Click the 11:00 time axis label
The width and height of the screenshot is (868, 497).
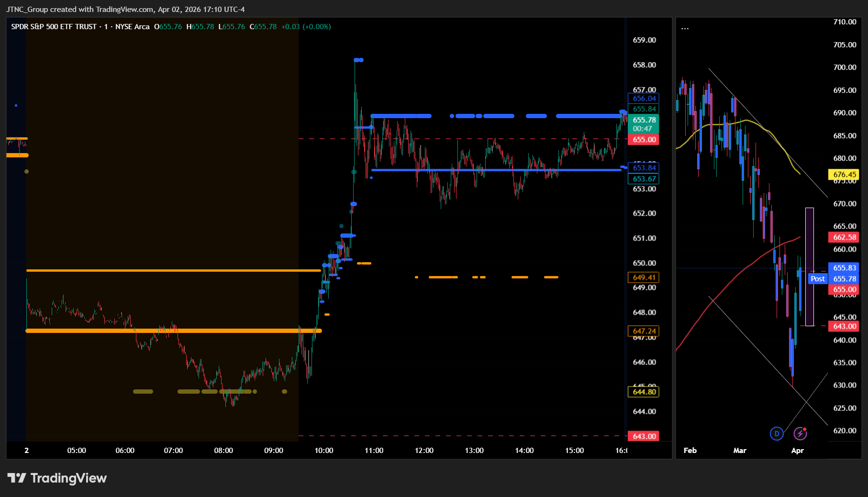click(374, 451)
